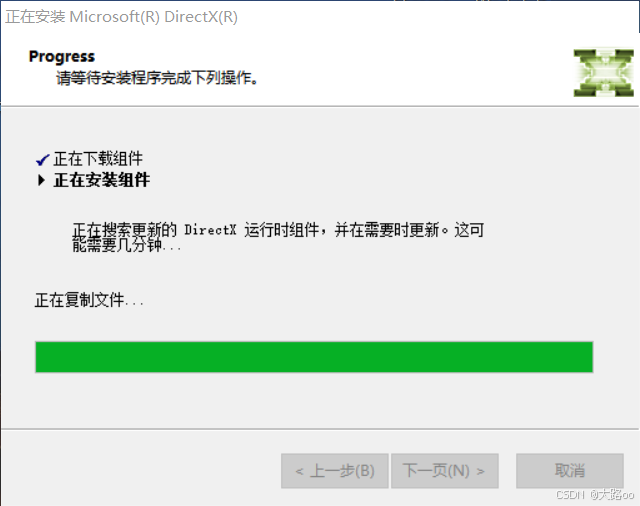Viewport: 640px width, 506px height.
Task: Click the 能需要几分钟 message line
Action: click(x=127, y=245)
